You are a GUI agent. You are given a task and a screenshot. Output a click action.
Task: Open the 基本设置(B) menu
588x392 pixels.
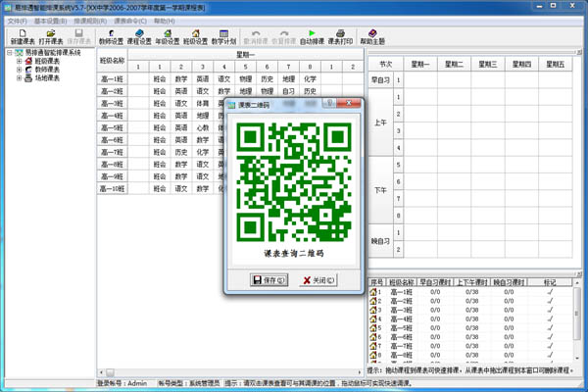pyautogui.click(x=51, y=21)
